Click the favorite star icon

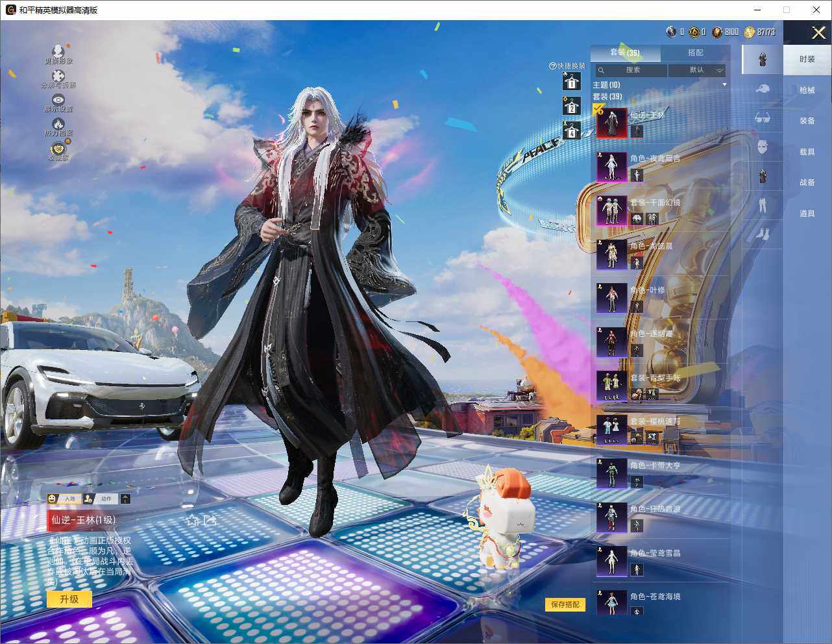point(192,520)
